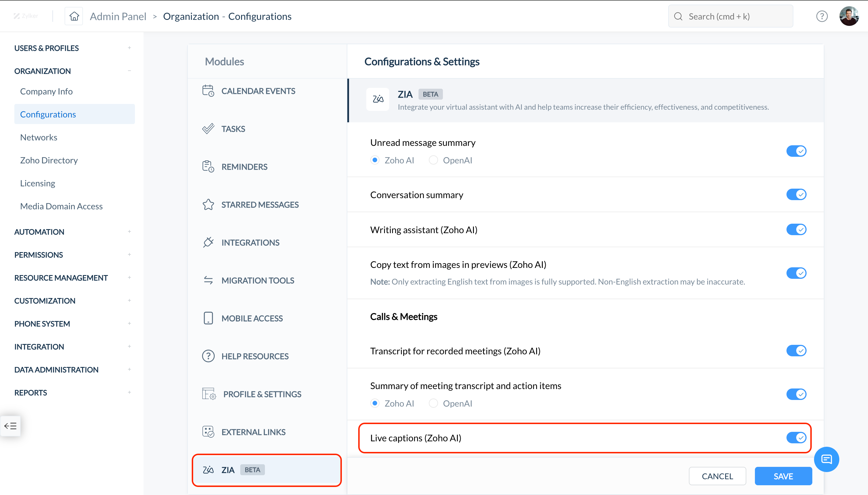Click the Calendar Events module icon

point(208,91)
